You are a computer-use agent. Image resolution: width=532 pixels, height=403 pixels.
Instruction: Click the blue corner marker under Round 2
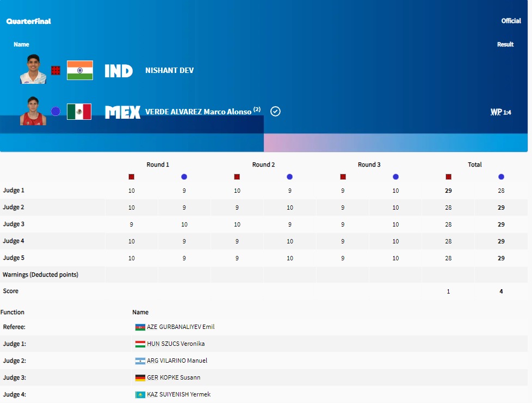(289, 177)
